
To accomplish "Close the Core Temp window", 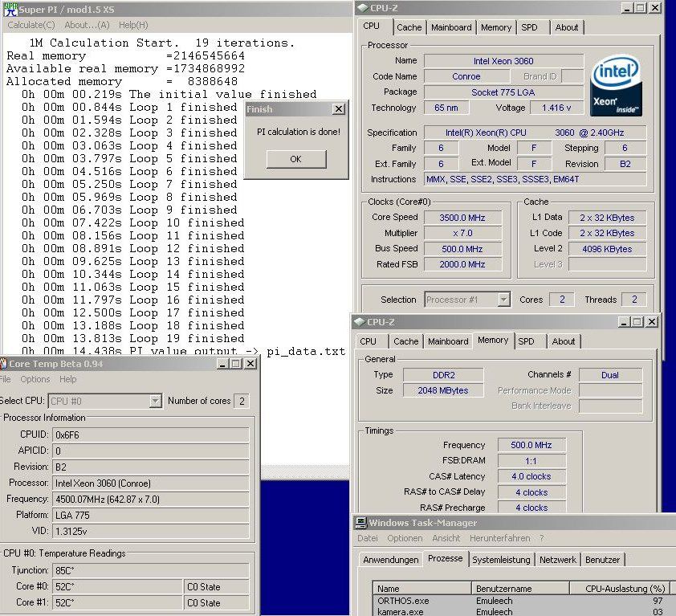I will coord(250,364).
